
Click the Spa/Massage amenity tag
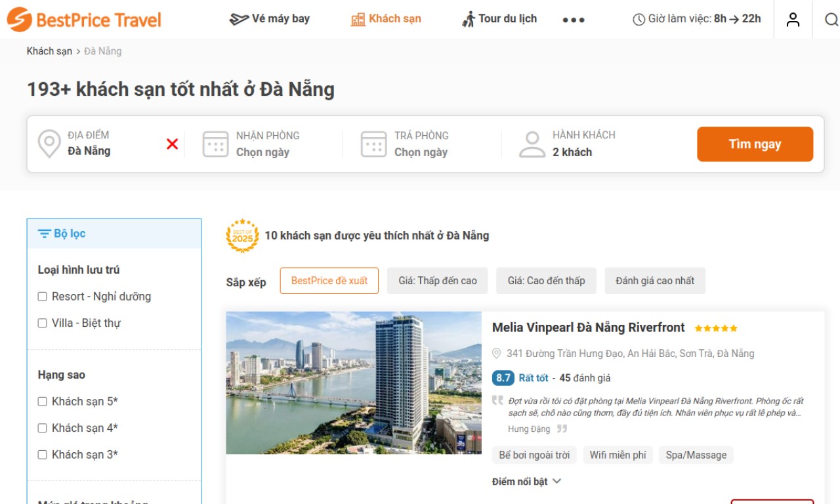pos(696,455)
